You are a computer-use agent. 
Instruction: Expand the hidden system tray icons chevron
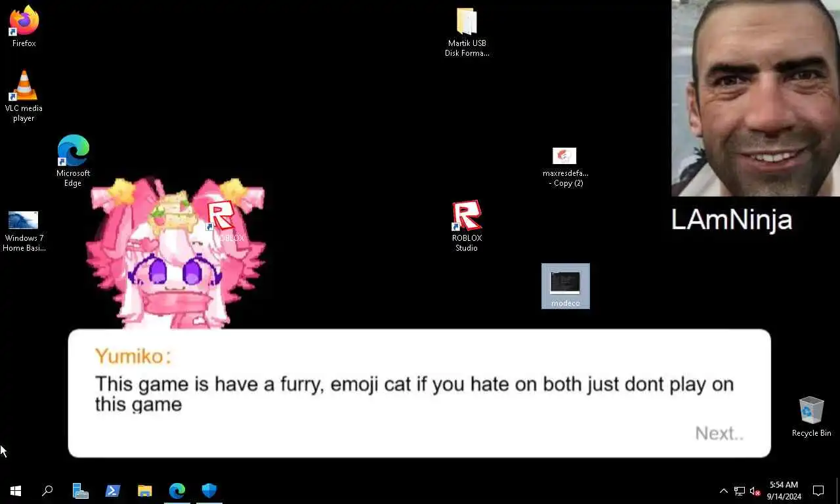723,490
